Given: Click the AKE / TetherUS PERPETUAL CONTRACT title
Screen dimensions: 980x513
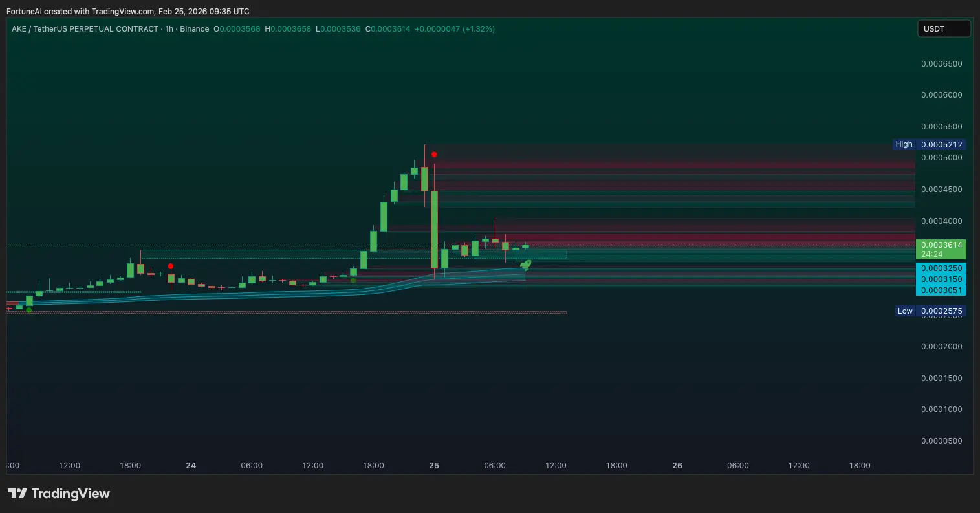Looking at the screenshot, I should point(85,29).
